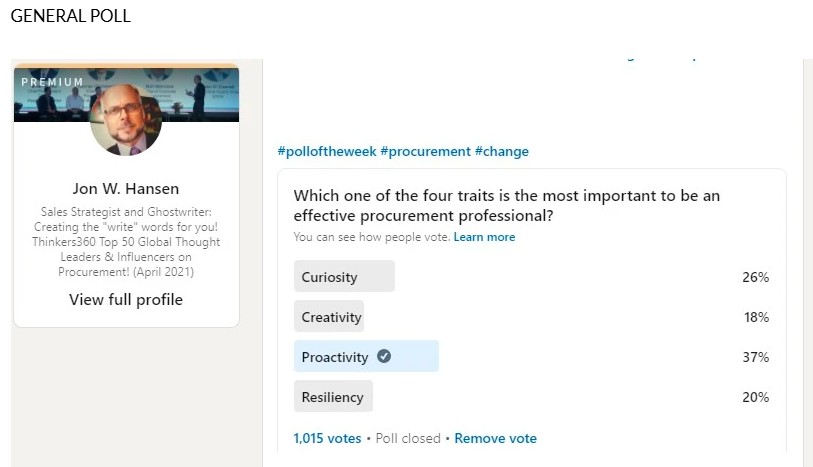Viewport: 813px width, 467px height.
Task: Click the profile headline description text
Action: pyautogui.click(x=126, y=242)
